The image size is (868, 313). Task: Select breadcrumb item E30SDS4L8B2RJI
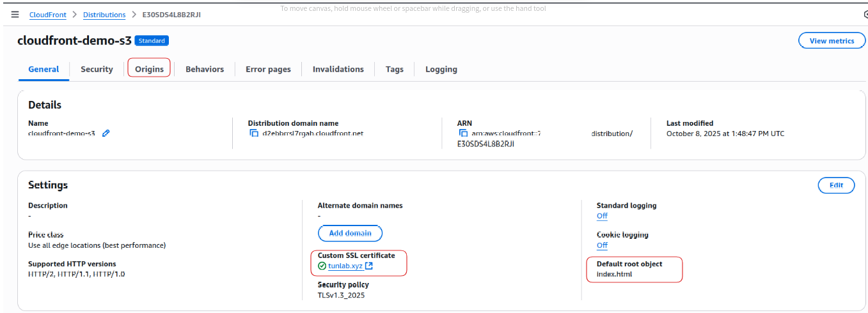pos(171,15)
